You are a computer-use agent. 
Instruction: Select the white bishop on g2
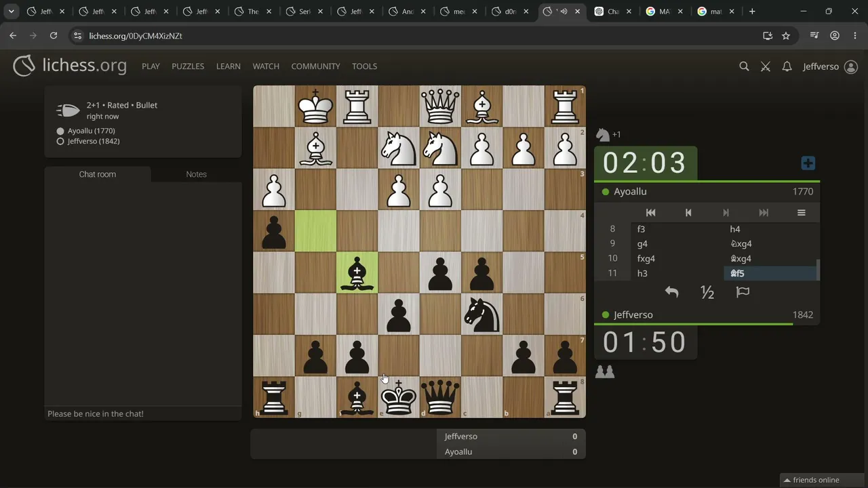pos(316,148)
